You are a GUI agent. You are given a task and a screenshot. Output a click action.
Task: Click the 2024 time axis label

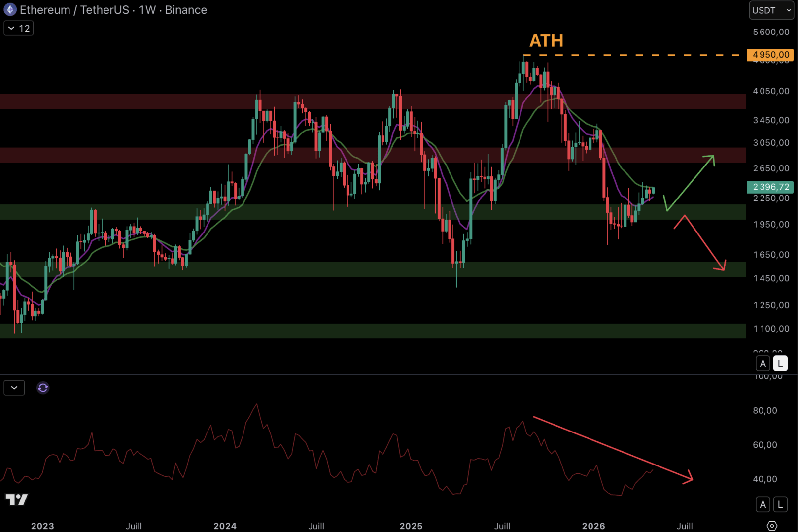225,526
